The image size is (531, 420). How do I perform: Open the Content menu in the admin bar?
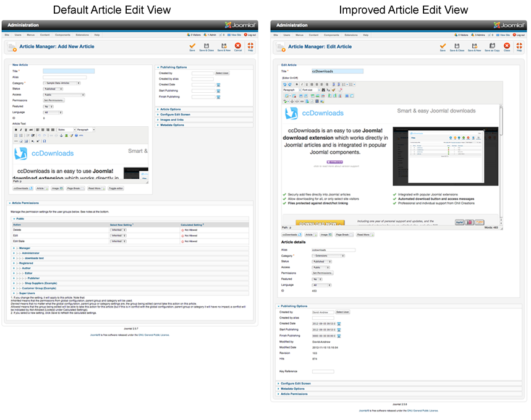(45, 35)
